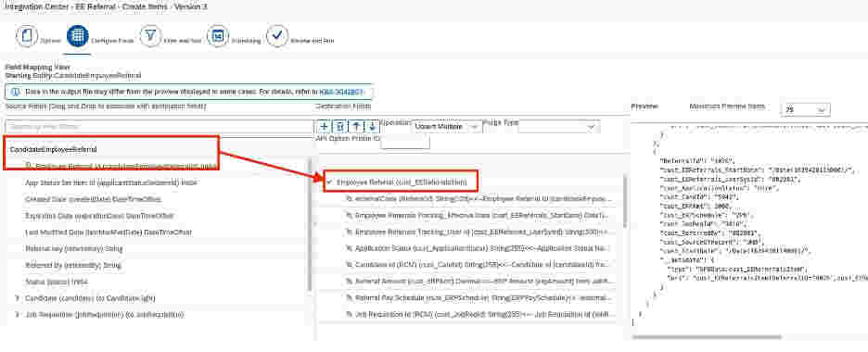Click the preview pane horizontal scrollbar

(x=707, y=336)
